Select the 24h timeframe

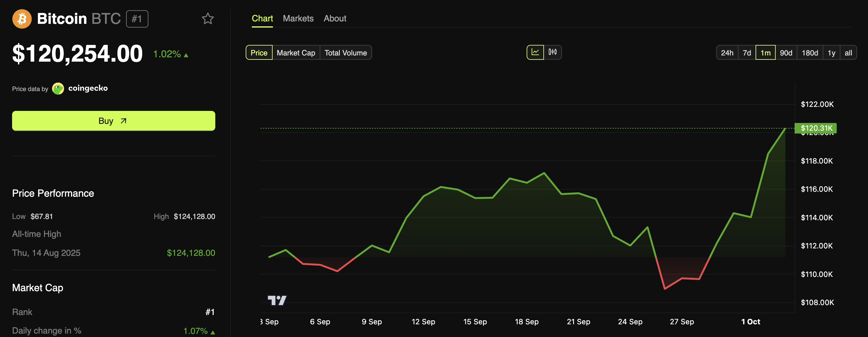pos(727,53)
